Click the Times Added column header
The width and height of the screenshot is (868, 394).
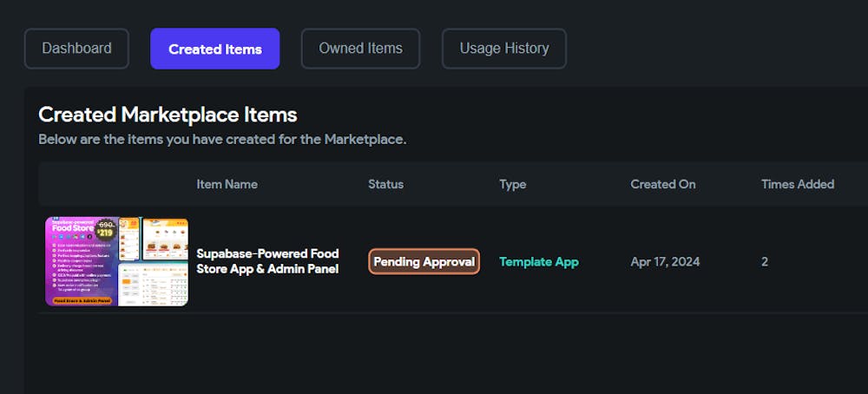tap(798, 184)
